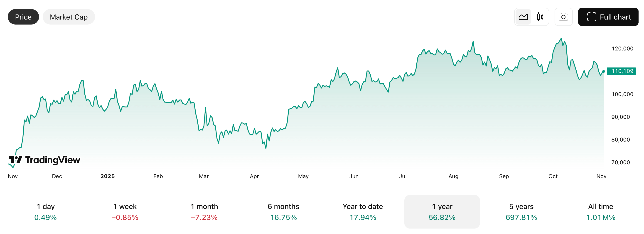Click the Aug label on time axis
This screenshot has width=644, height=234.
coord(453,176)
